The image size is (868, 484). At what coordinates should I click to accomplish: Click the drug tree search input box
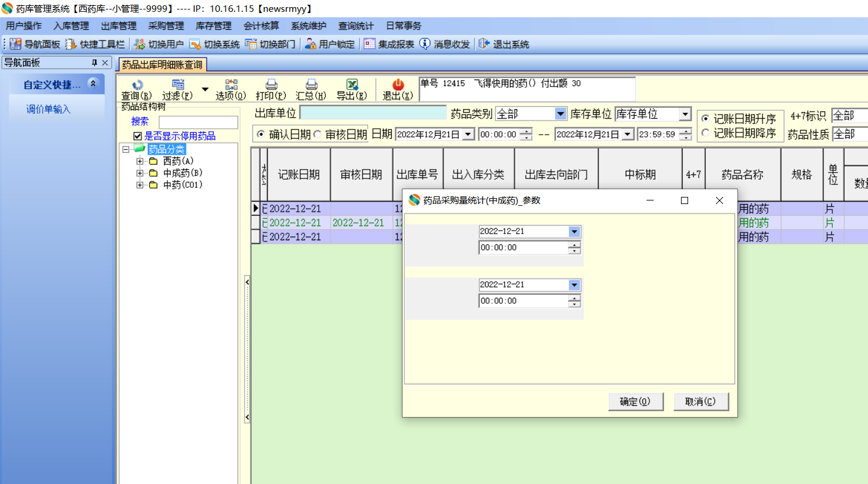click(x=198, y=122)
